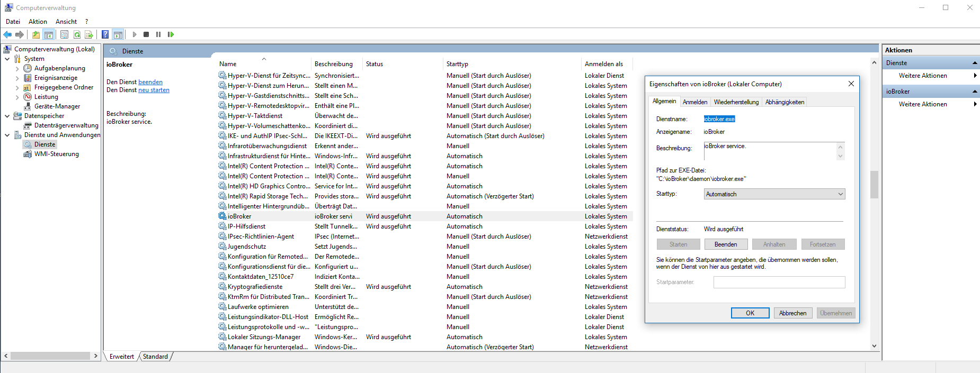Expand Freigegebene Ordner tree node
980x373 pixels.
pyautogui.click(x=17, y=87)
